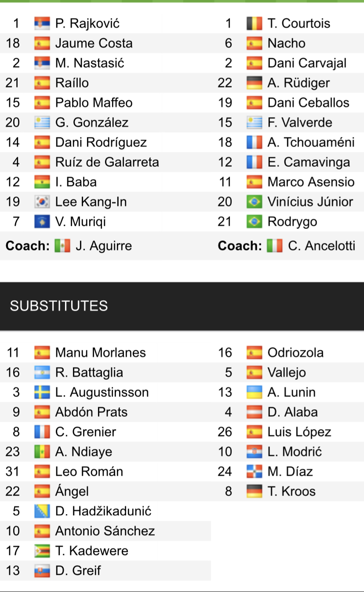364x592 pixels.
Task: Click the Belgian flag beside T. Courtois
Action: coord(254,23)
